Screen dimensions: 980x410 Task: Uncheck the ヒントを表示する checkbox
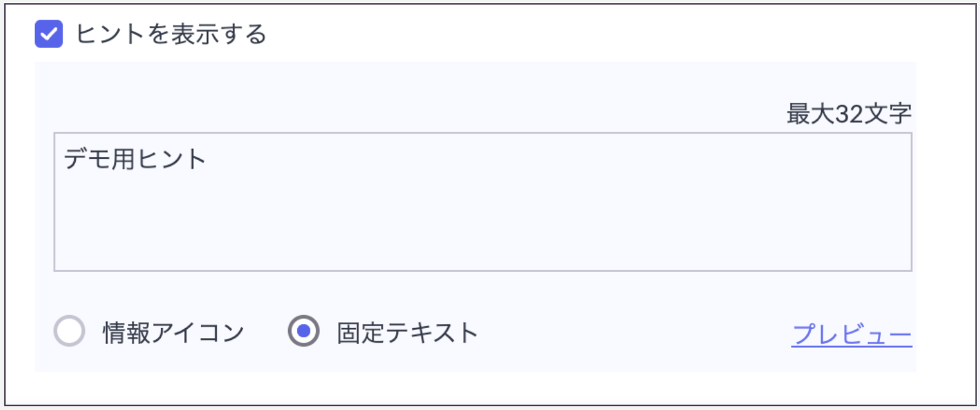pyautogui.click(x=49, y=34)
